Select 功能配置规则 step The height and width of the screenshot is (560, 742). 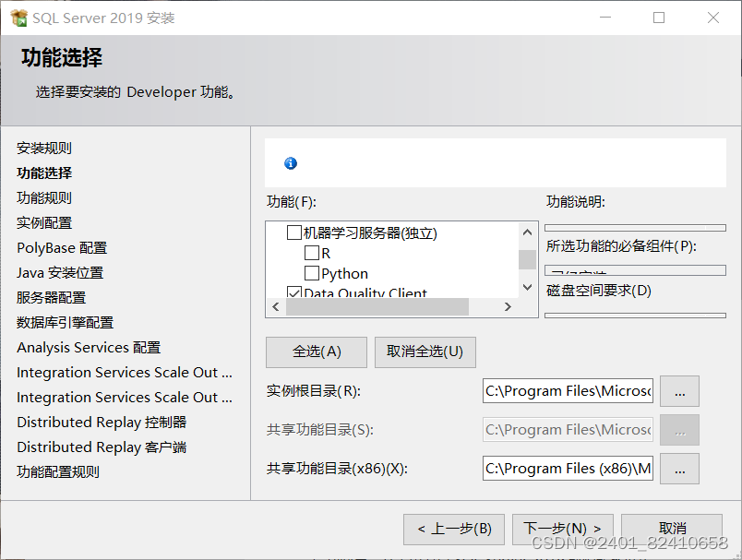[x=58, y=472]
